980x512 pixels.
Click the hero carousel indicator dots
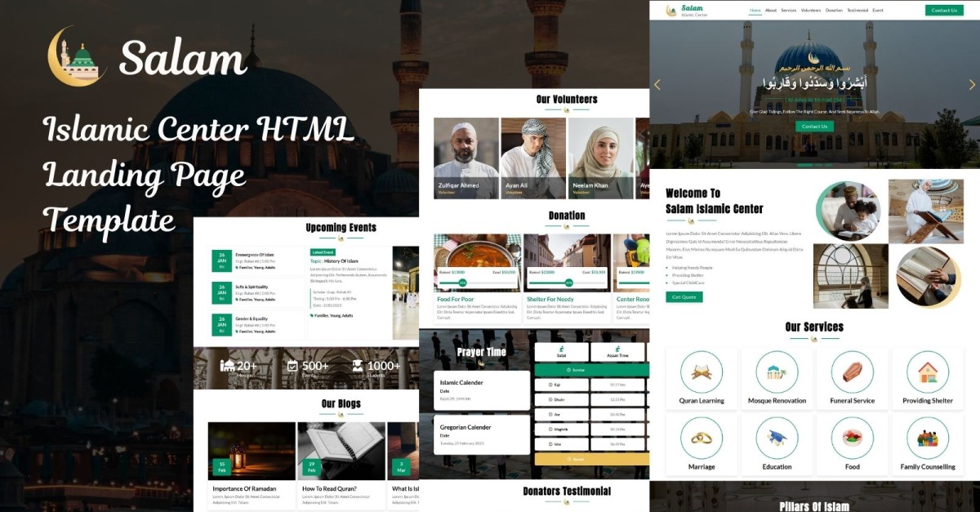[x=814, y=165]
